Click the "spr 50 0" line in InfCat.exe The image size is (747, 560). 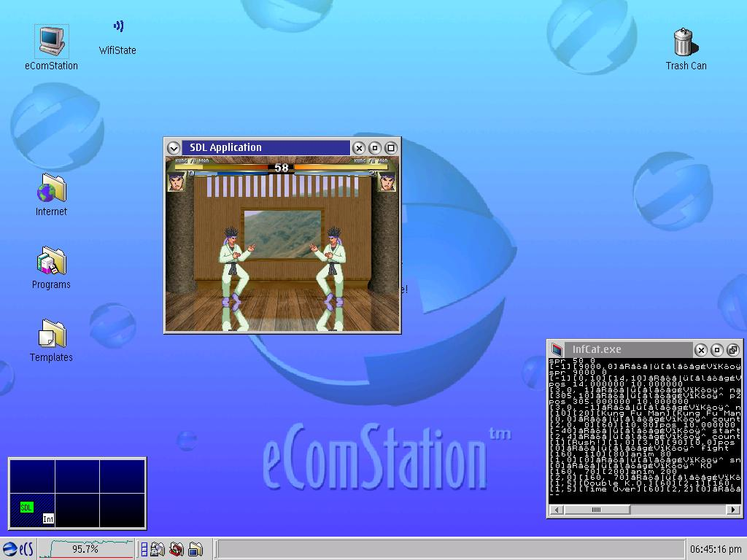tap(573, 361)
